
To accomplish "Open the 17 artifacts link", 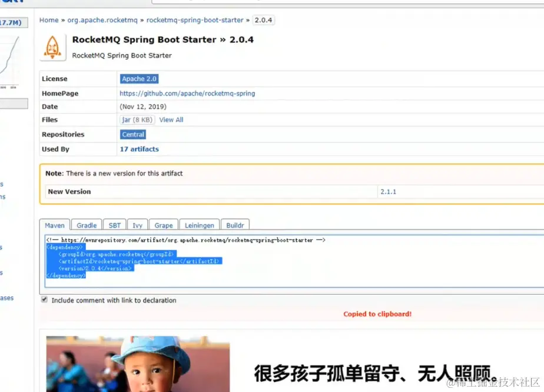I will [139, 149].
